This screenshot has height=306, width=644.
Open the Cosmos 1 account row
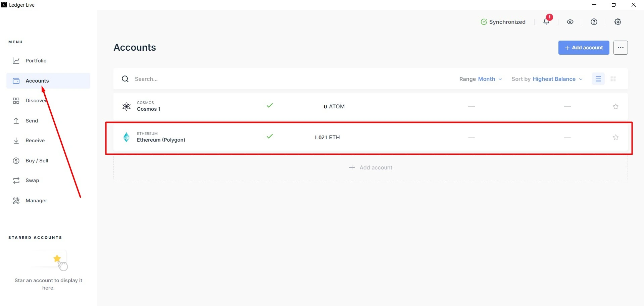tap(370, 106)
